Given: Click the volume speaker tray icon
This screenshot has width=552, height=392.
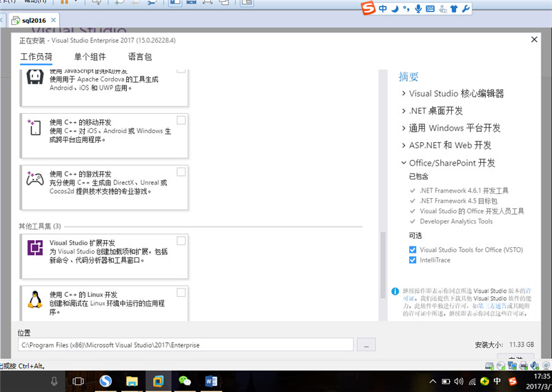Looking at the screenshot, I should (458, 381).
